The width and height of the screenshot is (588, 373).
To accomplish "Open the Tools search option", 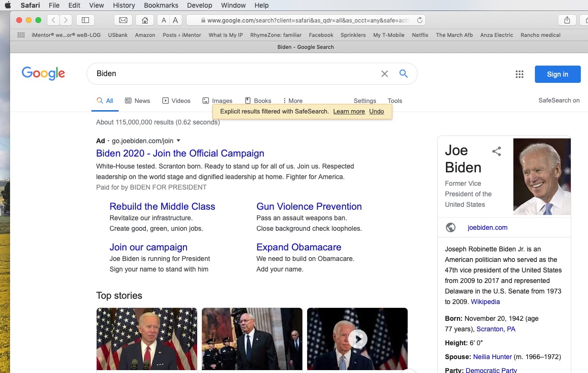I will [x=395, y=101].
